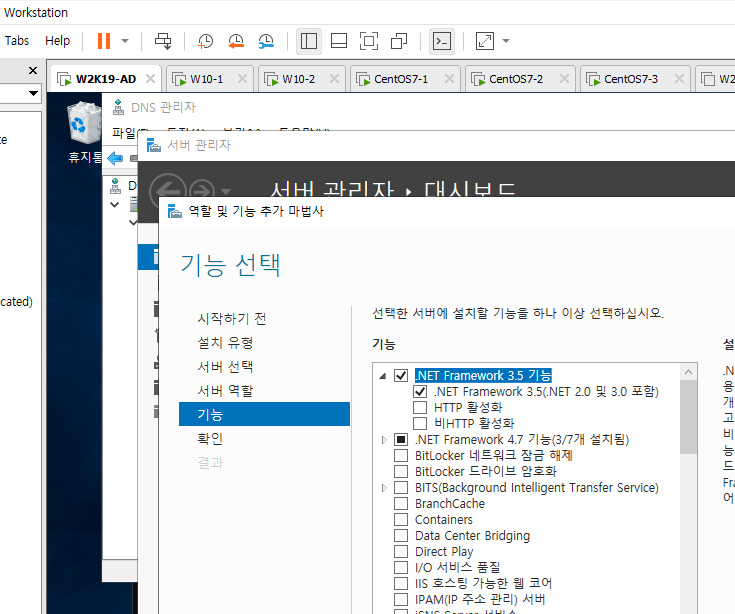This screenshot has height=614, width=735.
Task: Expand the BITS feature node
Action: [x=384, y=488]
